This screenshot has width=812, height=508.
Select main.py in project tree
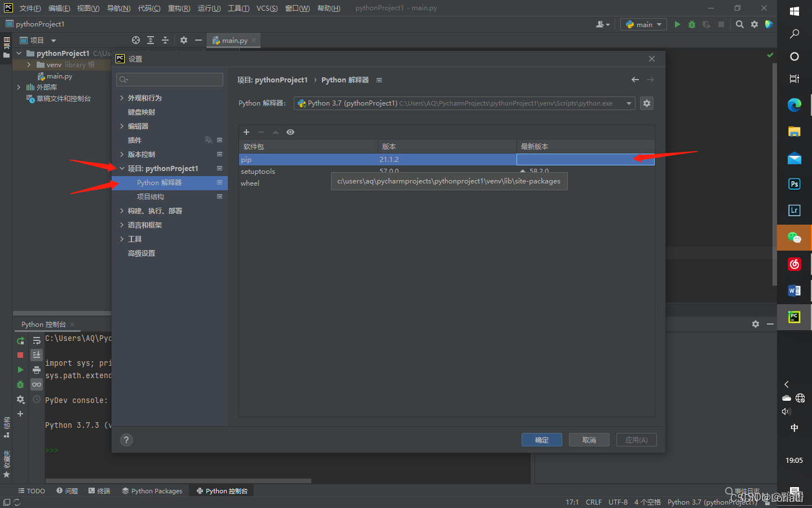[59, 76]
